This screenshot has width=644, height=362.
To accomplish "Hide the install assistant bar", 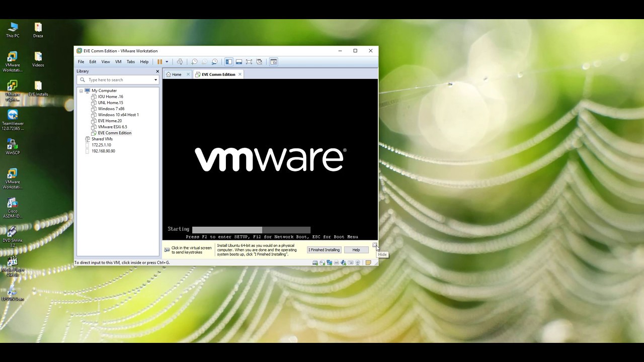I will 375,245.
